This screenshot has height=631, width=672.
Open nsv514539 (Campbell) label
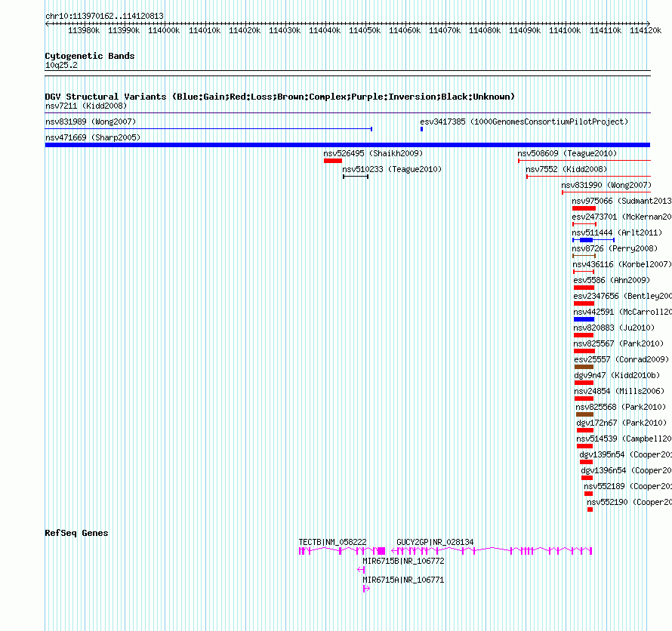coord(624,439)
